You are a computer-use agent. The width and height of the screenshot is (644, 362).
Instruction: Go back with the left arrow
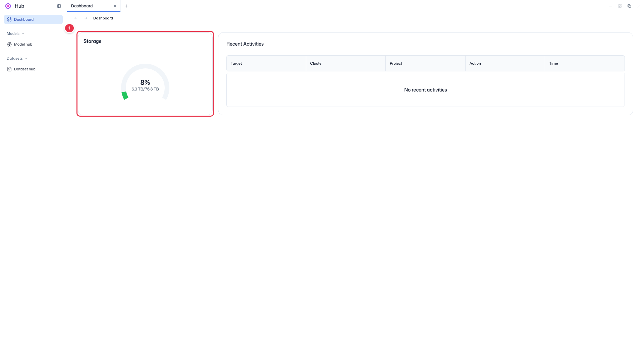76,18
